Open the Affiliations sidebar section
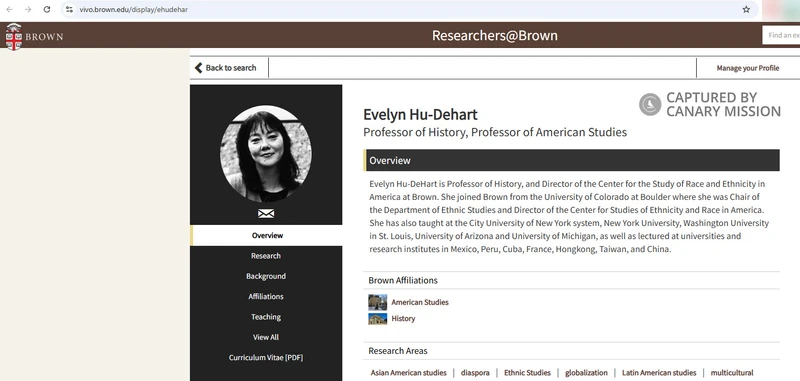 (266, 297)
